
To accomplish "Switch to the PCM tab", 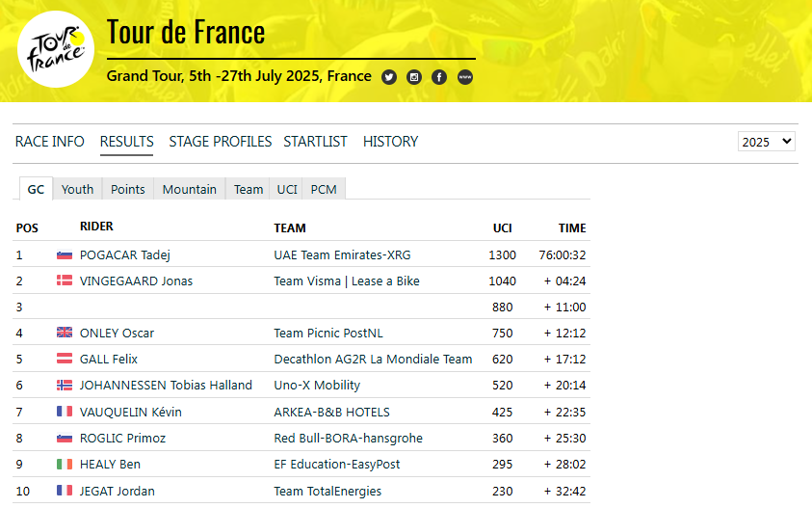I will coord(324,189).
